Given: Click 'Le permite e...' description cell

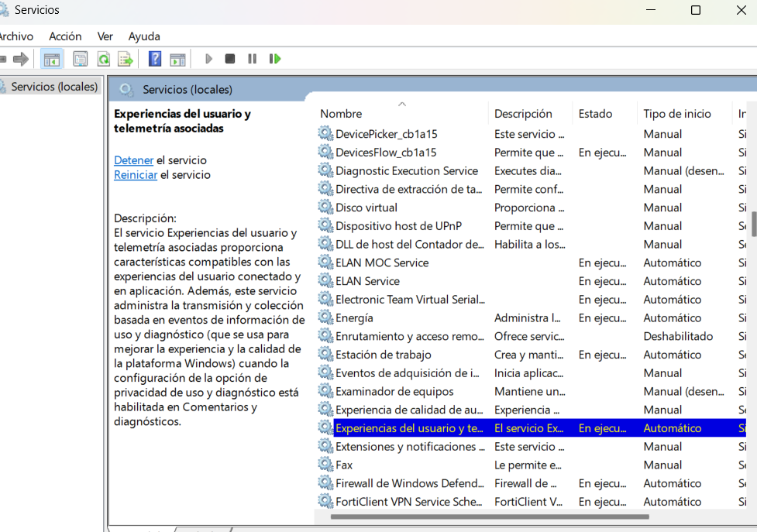Looking at the screenshot, I should pyautogui.click(x=528, y=465).
